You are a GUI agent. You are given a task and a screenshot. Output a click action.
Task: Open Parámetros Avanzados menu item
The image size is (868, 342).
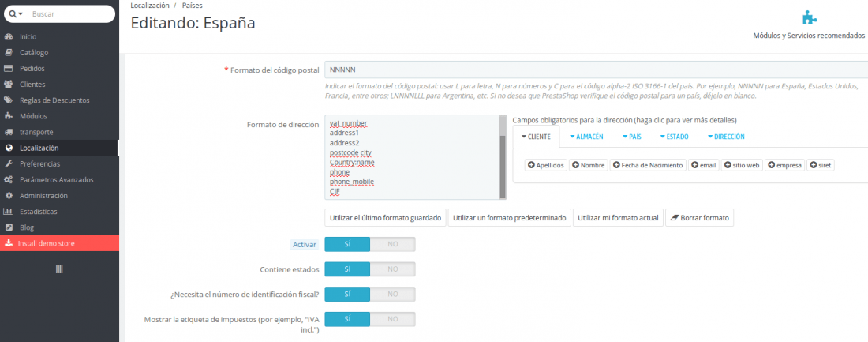tap(59, 180)
